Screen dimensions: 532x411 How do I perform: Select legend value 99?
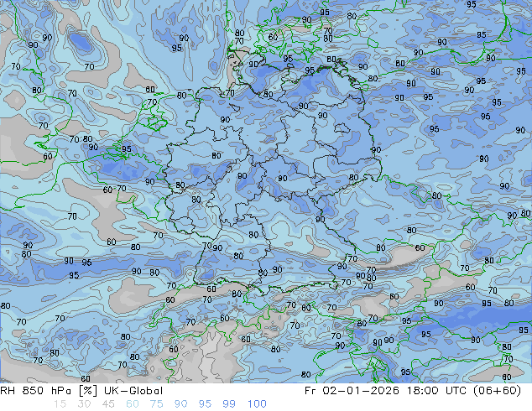(x=229, y=404)
